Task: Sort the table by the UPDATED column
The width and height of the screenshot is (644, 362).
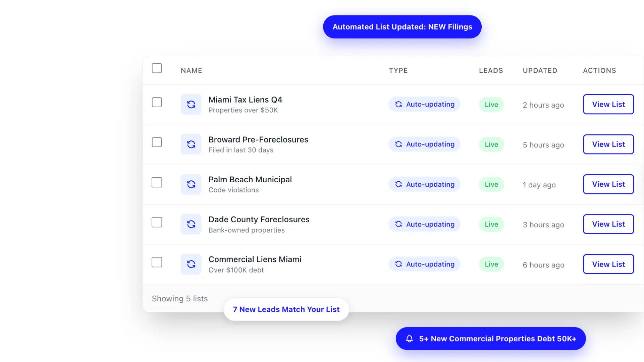Action: click(x=540, y=70)
